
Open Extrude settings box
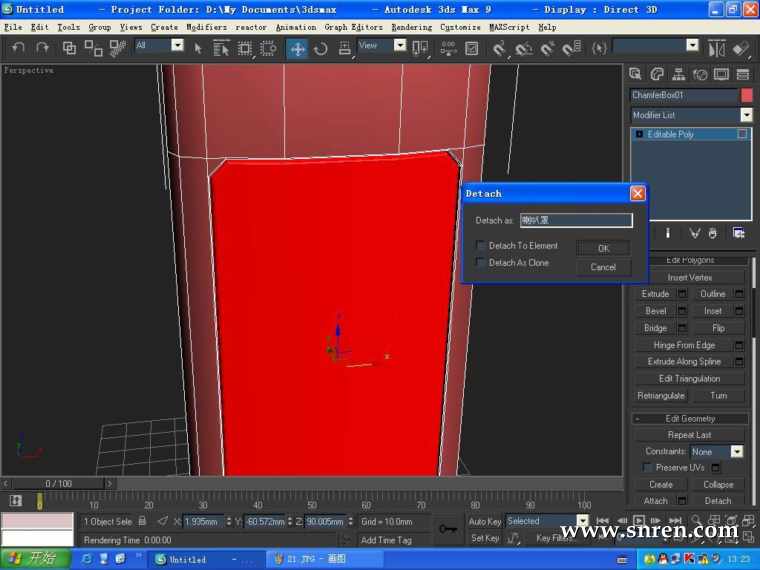[x=682, y=294]
